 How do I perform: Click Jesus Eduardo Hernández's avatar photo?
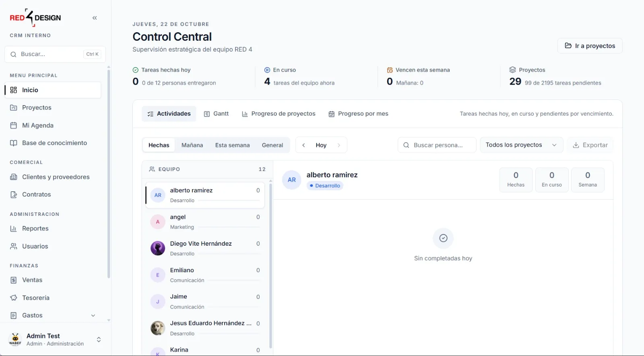[x=158, y=328]
